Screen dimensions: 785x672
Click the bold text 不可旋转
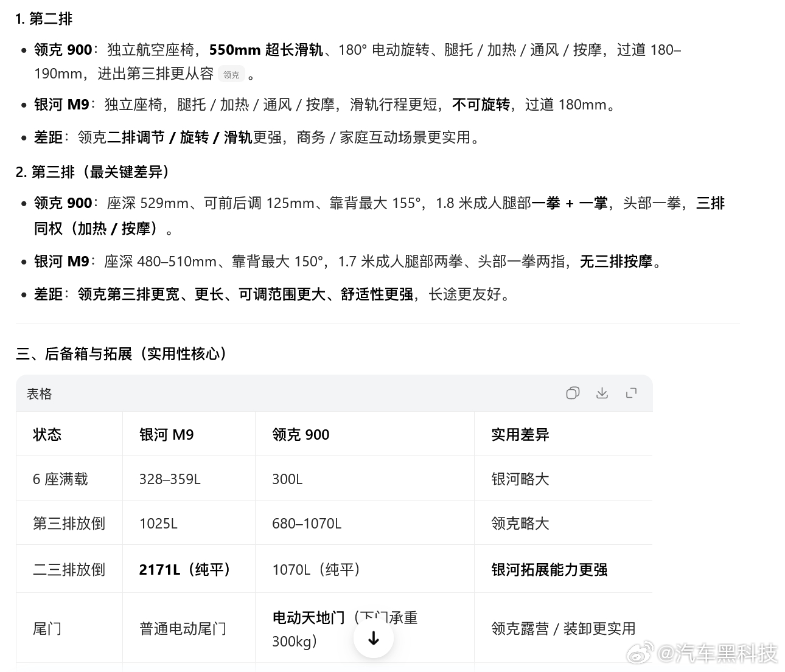click(481, 105)
